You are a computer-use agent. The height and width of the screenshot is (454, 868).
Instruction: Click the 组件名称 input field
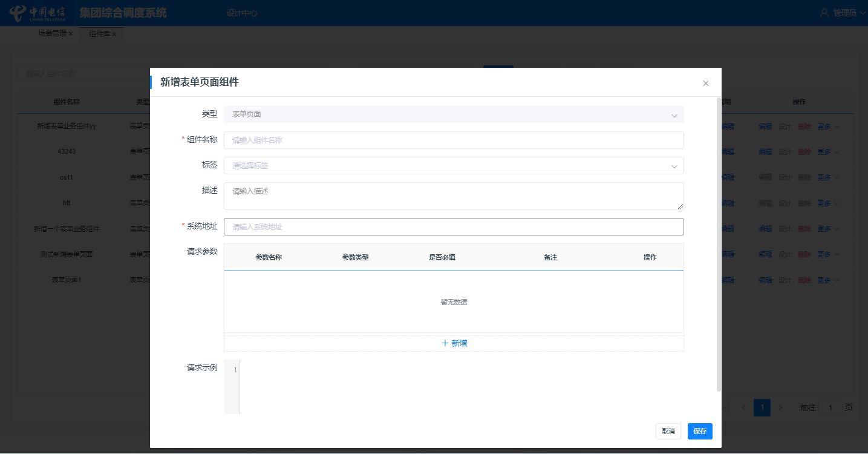(454, 140)
